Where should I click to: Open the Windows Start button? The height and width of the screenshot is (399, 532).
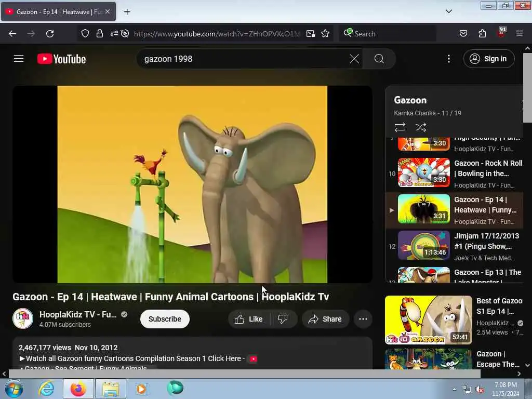[14, 389]
